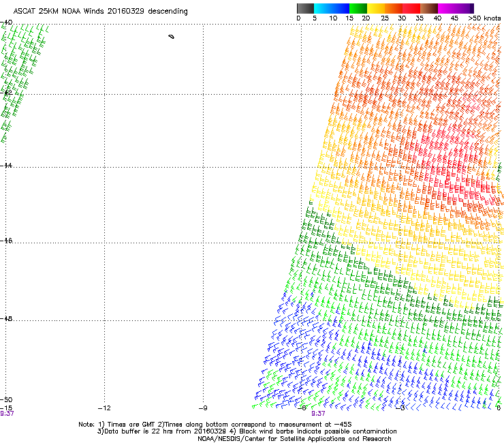The height and width of the screenshot is (443, 504).
Task: Click the latitude axis label '-44'
Action: point(6,166)
